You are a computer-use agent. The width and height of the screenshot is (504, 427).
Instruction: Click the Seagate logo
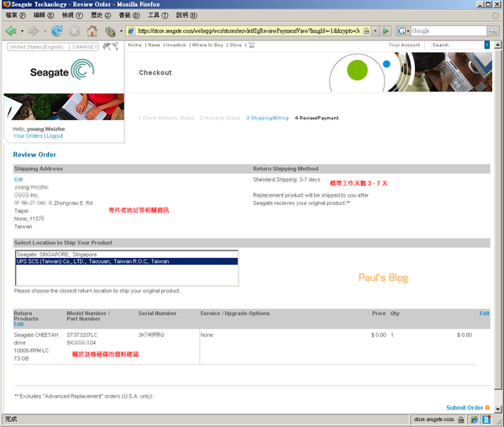(62, 70)
